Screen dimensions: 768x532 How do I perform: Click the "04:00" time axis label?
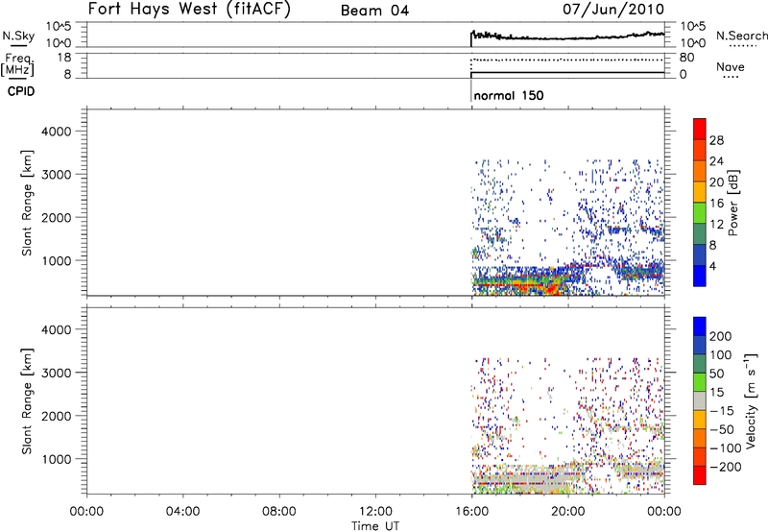coord(182,512)
